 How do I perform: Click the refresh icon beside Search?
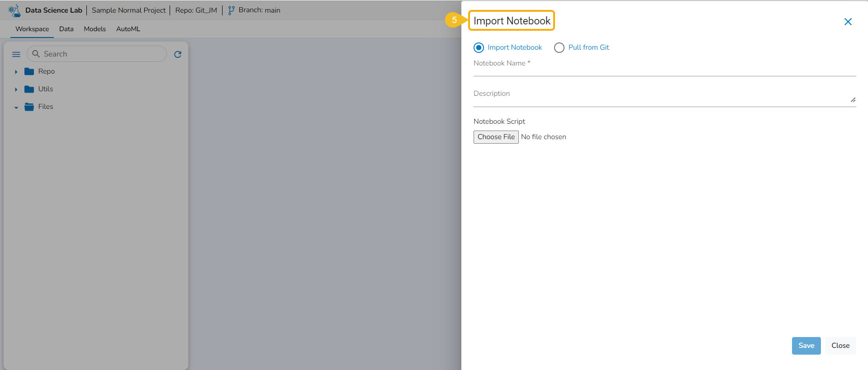click(x=178, y=54)
